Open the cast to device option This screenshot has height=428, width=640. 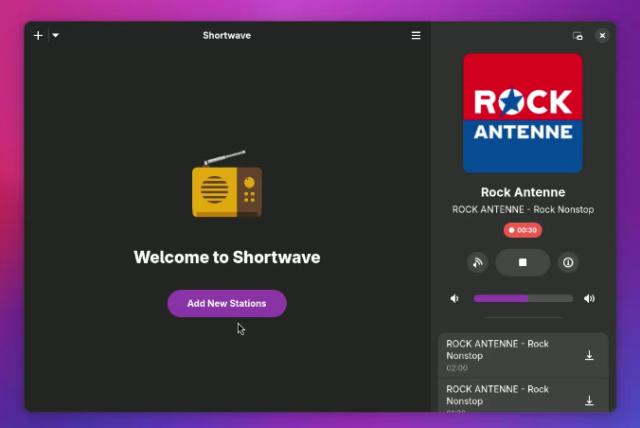pyautogui.click(x=478, y=263)
